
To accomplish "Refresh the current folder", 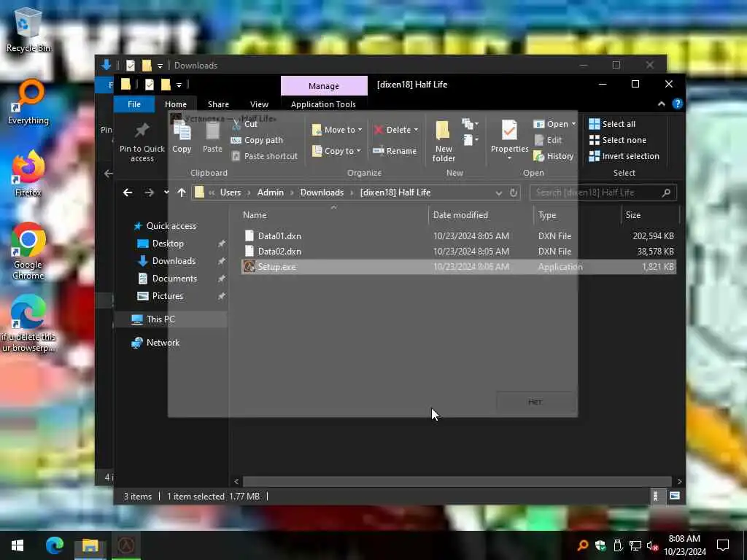I will coord(514,192).
